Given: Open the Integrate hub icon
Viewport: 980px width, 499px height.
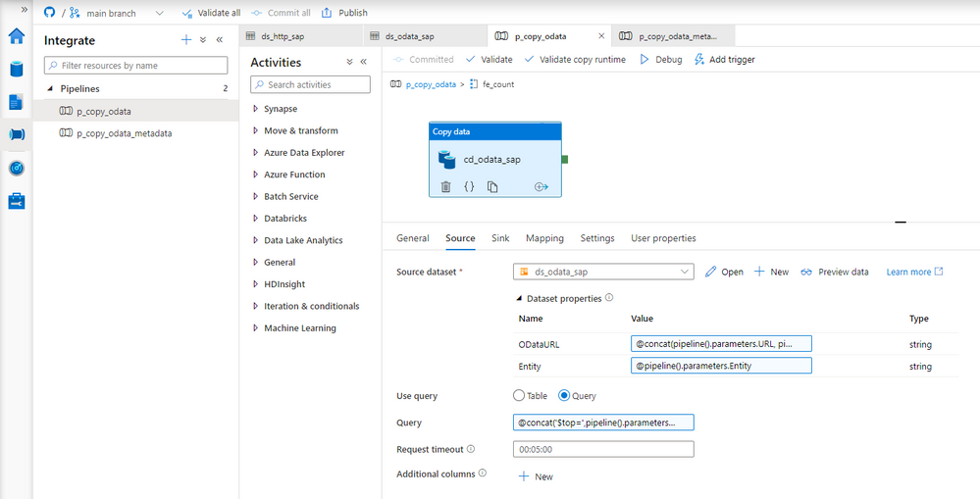Looking at the screenshot, I should click(x=17, y=135).
